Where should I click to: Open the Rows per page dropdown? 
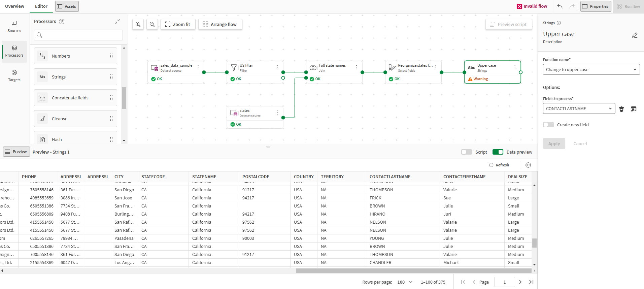[405, 282]
